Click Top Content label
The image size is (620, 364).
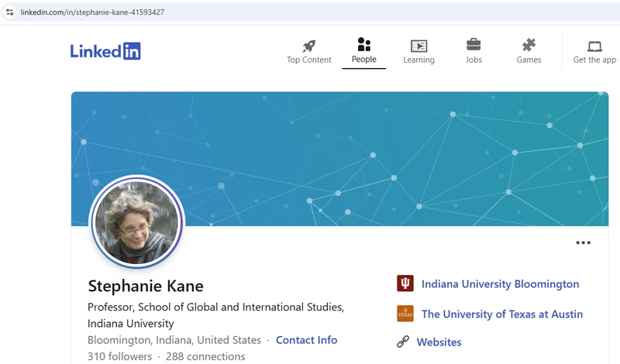[x=308, y=60]
